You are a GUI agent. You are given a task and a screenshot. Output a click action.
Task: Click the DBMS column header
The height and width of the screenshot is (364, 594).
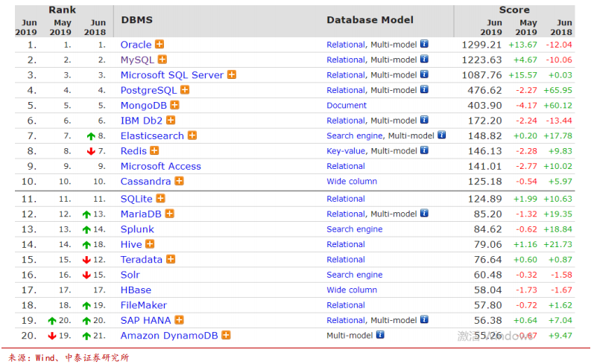(136, 19)
